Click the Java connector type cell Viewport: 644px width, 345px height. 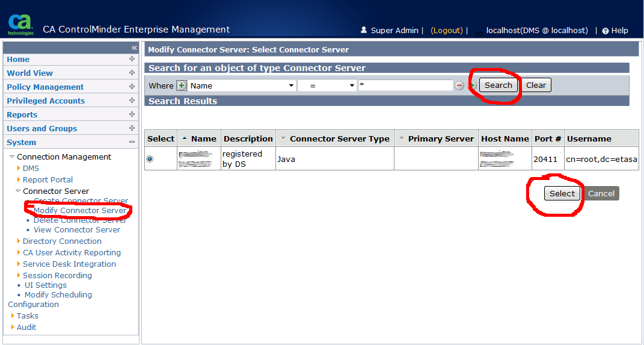tap(335, 159)
